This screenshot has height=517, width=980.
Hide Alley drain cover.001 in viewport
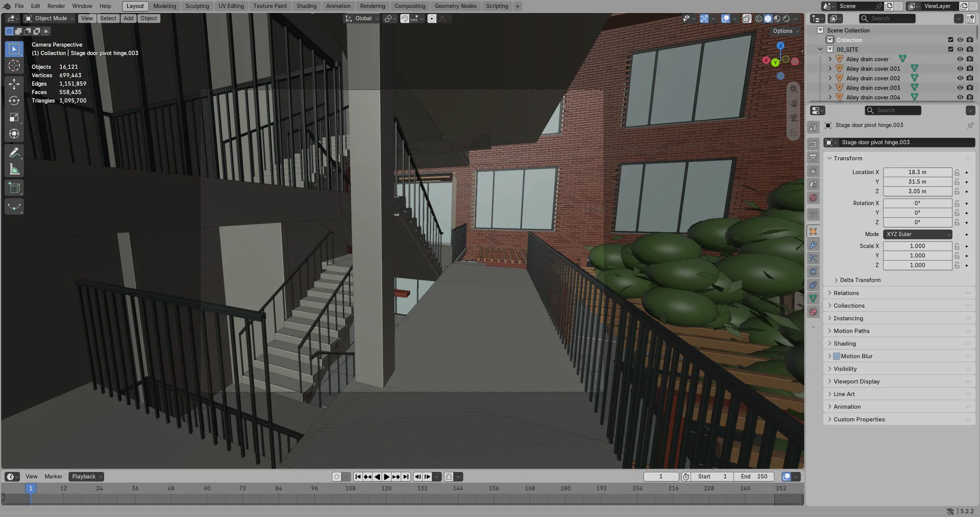[960, 68]
